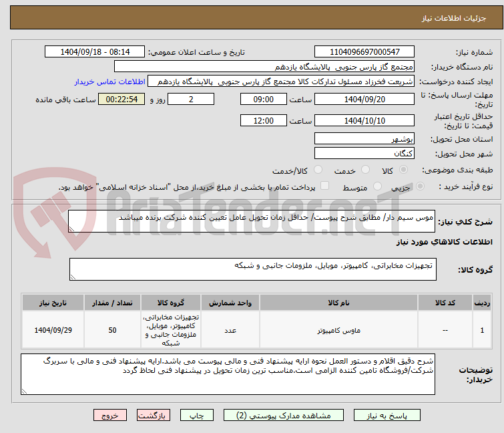
Task: Click the quantity cell showing 50
Action: click(113, 330)
